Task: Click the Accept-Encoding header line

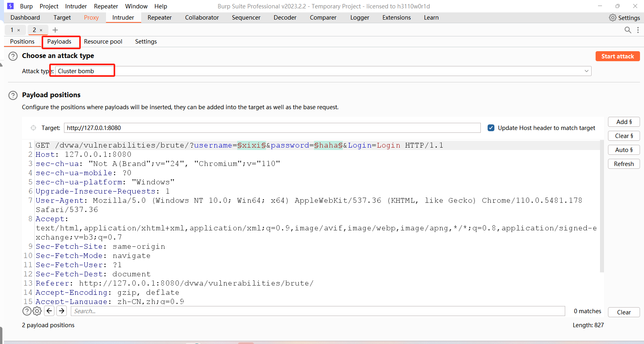Action: point(108,292)
